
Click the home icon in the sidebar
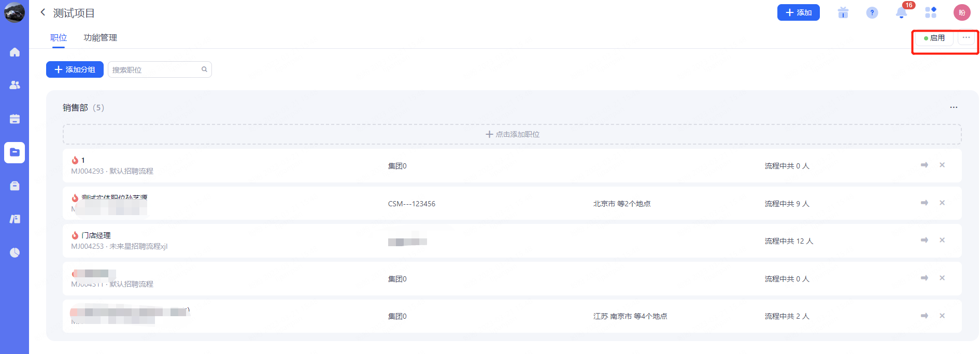15,52
